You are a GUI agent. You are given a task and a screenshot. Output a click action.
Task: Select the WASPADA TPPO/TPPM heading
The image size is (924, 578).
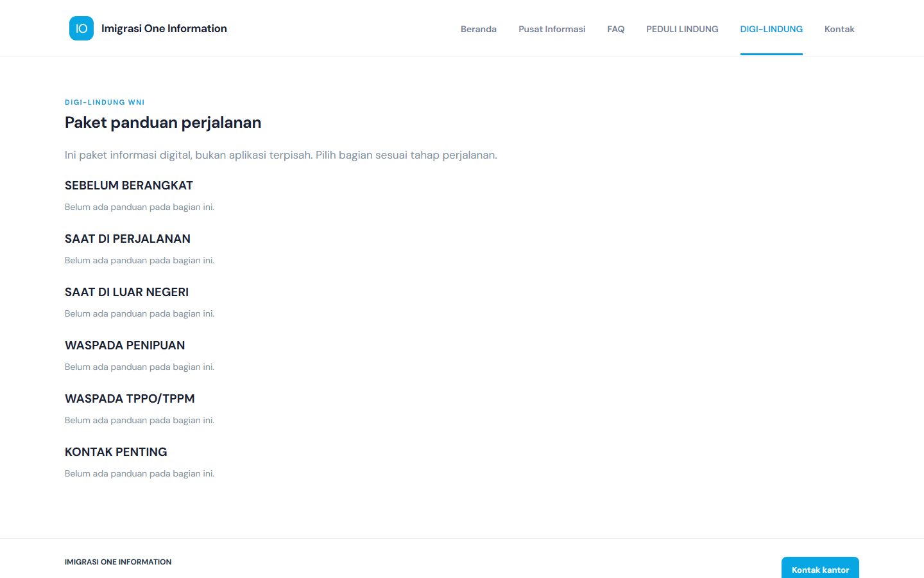[130, 399]
